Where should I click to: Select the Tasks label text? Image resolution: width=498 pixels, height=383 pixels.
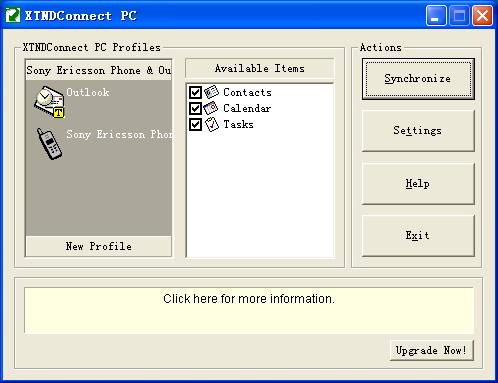[x=238, y=124]
